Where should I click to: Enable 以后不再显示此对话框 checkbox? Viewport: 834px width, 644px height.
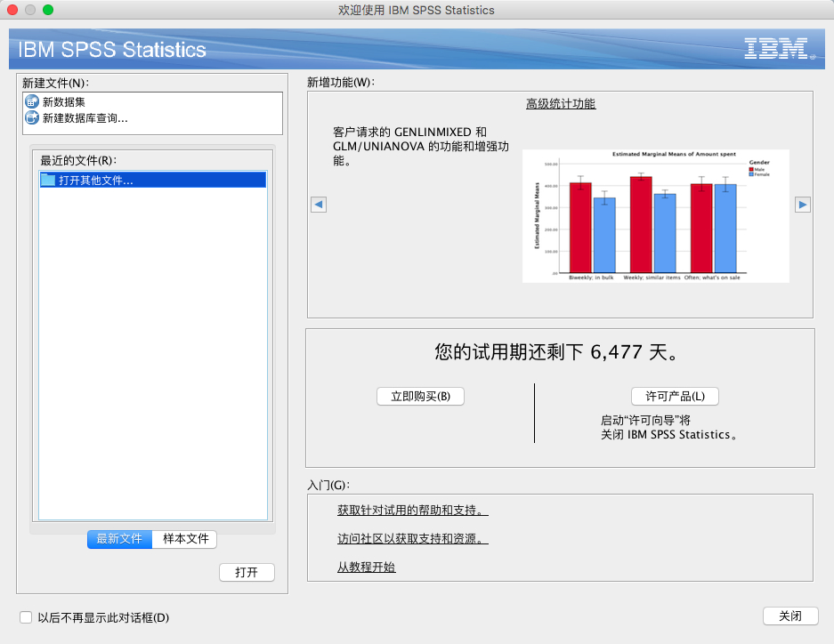26,617
